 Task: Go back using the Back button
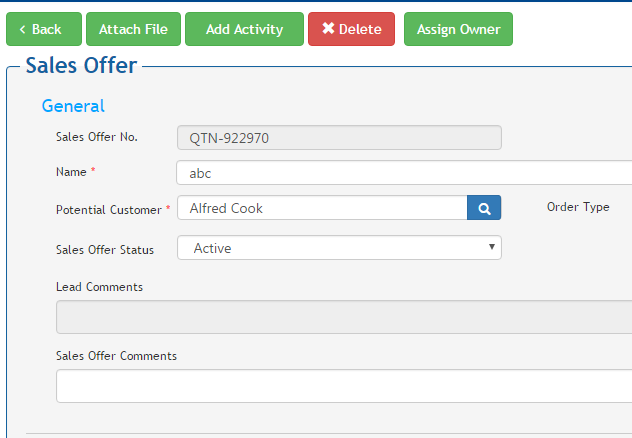[x=43, y=29]
